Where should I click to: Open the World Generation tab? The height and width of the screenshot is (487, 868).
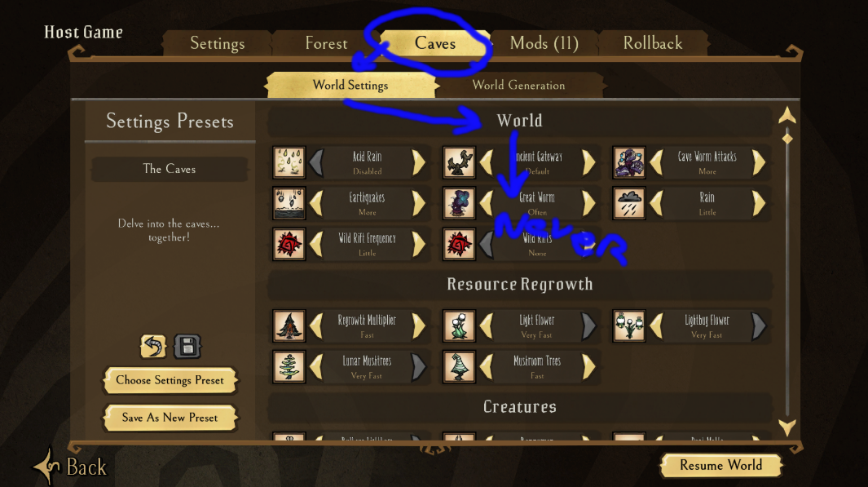518,86
